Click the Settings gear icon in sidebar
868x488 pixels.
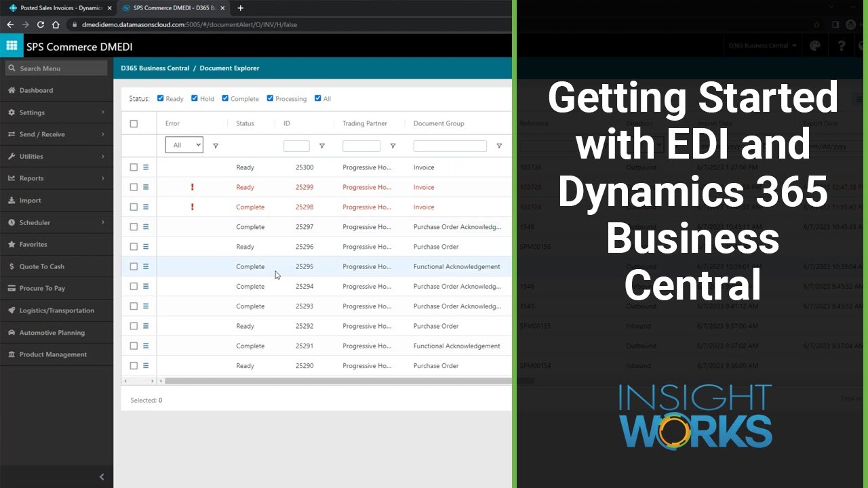pos(12,113)
